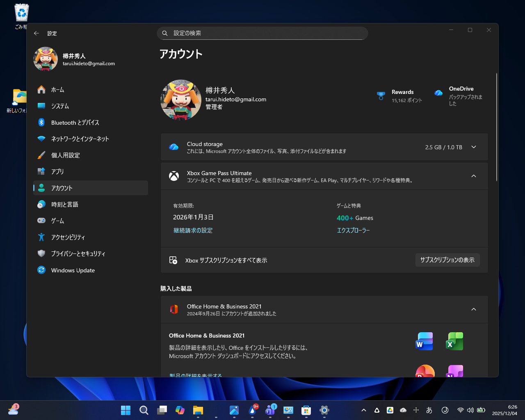Go to 個人用設定 in the sidebar
The height and width of the screenshot is (420, 525).
pyautogui.click(x=91, y=155)
